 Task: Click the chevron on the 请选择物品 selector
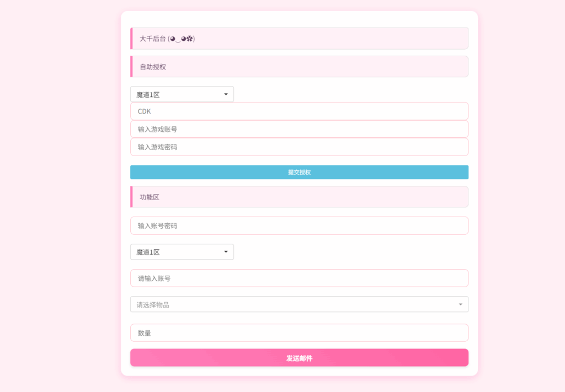(x=460, y=304)
